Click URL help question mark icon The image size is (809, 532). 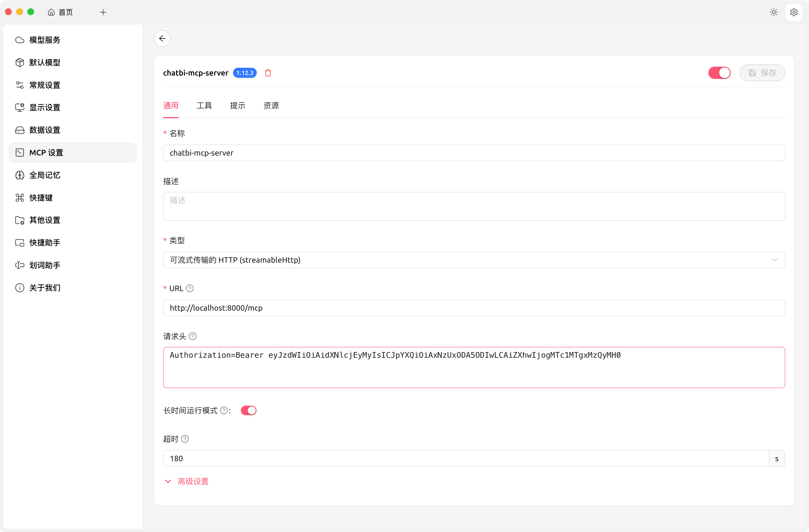pyautogui.click(x=190, y=288)
